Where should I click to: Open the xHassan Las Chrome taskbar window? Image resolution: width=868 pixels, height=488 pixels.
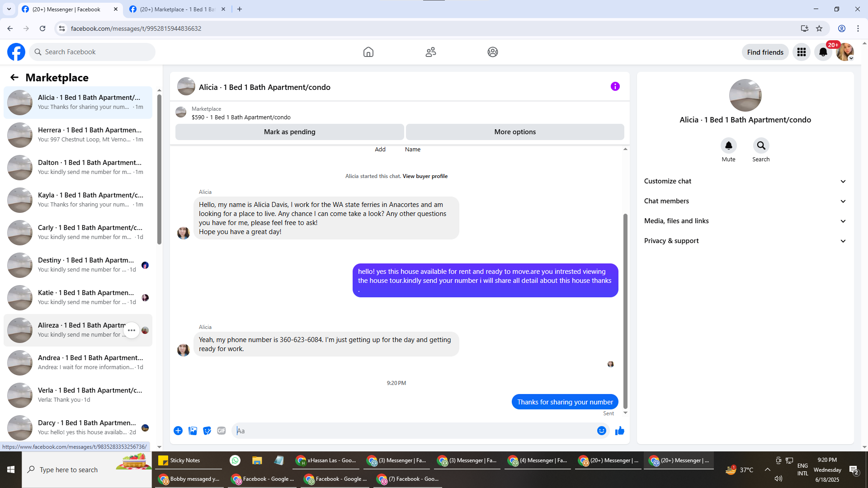pyautogui.click(x=326, y=460)
